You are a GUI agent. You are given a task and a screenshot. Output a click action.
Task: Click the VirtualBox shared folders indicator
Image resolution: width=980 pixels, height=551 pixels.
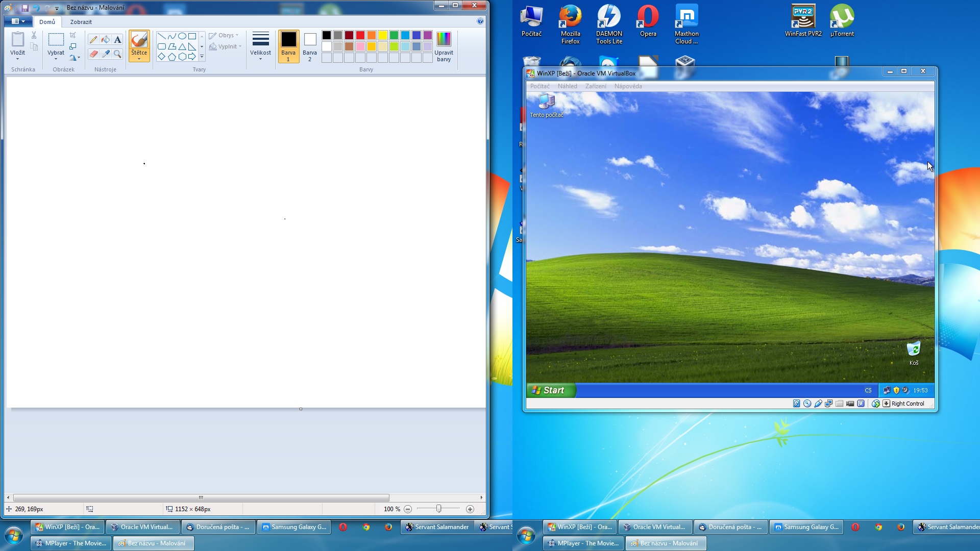(839, 404)
